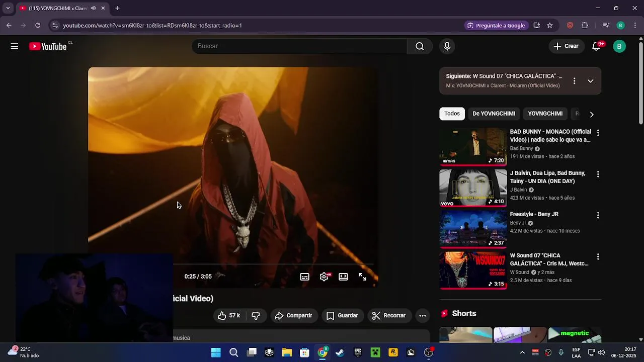Dislike the video with thumbs down
Viewport: 644px width, 362px height.
(x=256, y=316)
